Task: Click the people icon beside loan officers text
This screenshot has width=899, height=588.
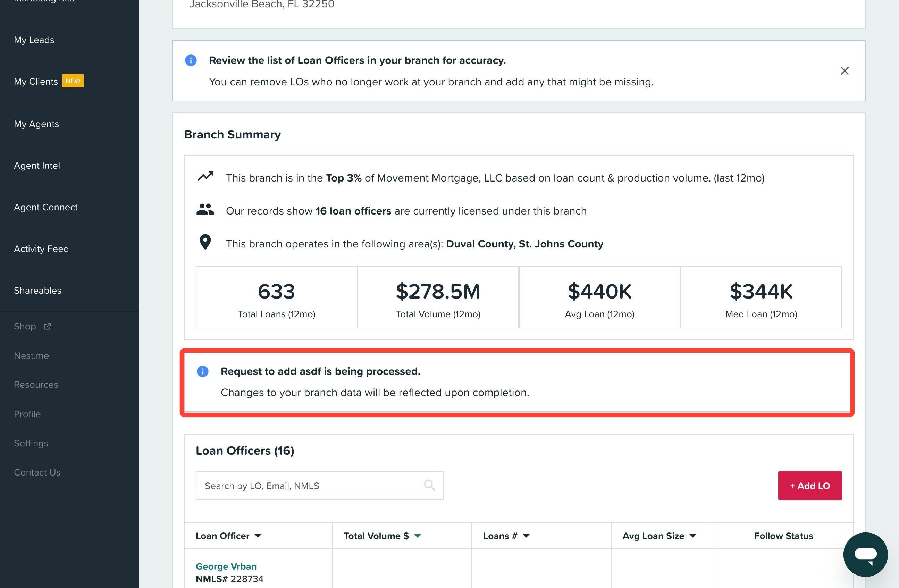Action: click(205, 209)
